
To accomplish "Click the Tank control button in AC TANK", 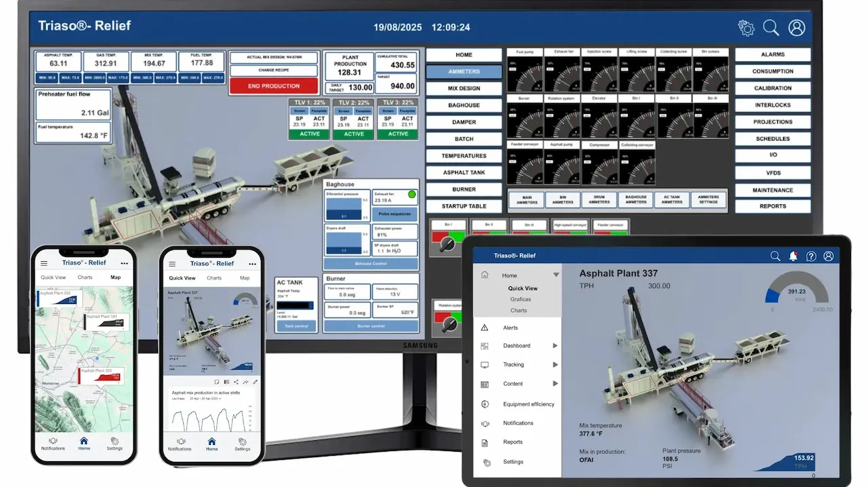I will coord(296,326).
